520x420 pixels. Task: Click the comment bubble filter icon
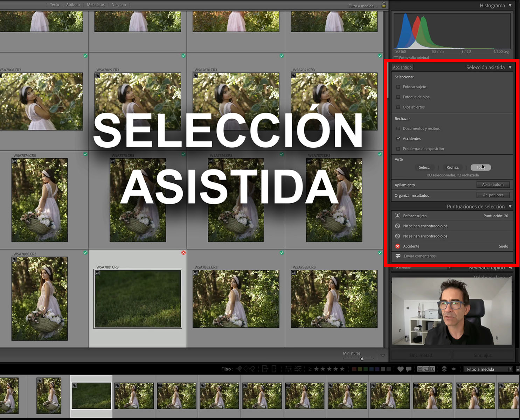[x=409, y=369]
